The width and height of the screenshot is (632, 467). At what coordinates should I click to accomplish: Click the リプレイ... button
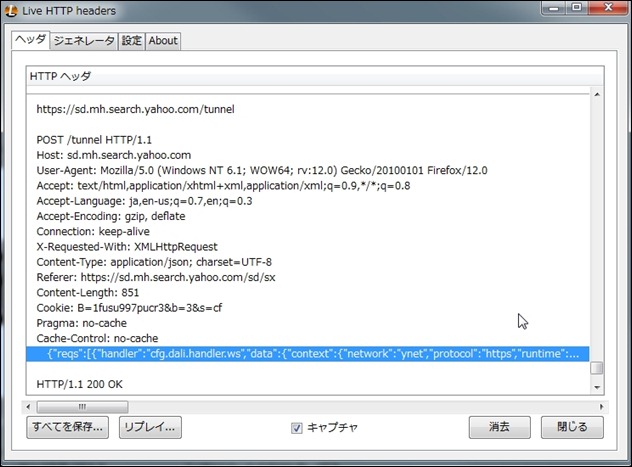pyautogui.click(x=150, y=427)
